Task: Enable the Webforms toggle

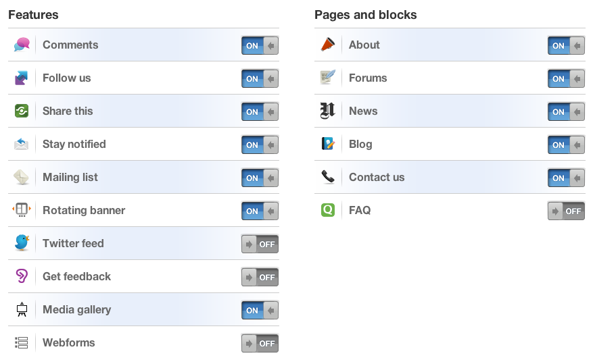Action: coord(260,343)
